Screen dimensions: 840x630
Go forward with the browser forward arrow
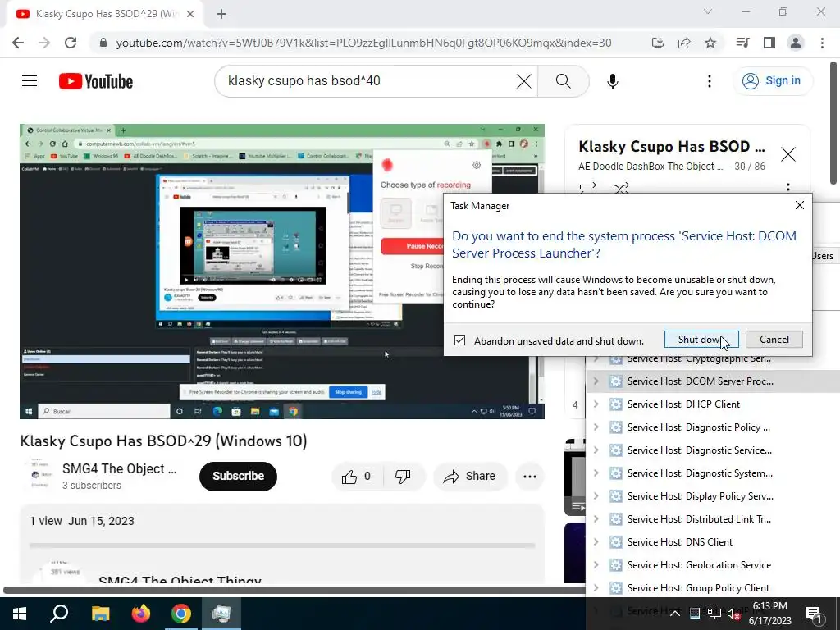click(44, 43)
